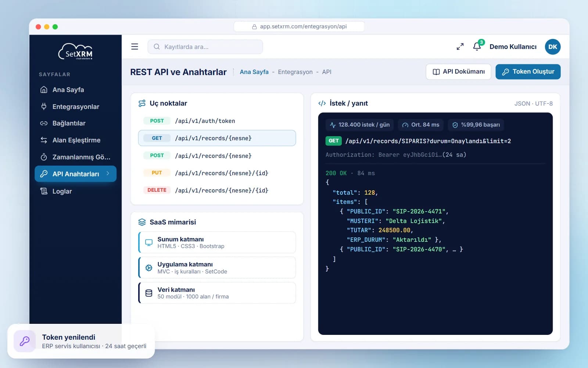
Task: Click the JSON · UTF-8 label
Action: click(x=533, y=104)
